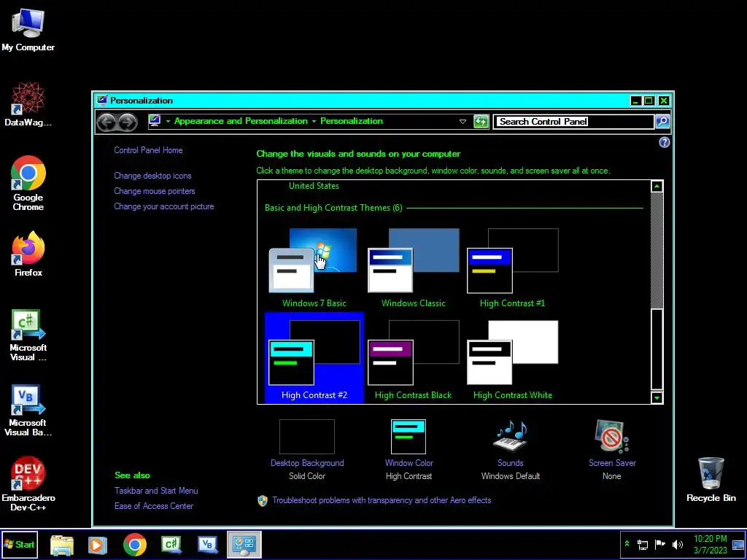Open Visual C# taskbar icon
This screenshot has height=560, width=747.
[171, 545]
